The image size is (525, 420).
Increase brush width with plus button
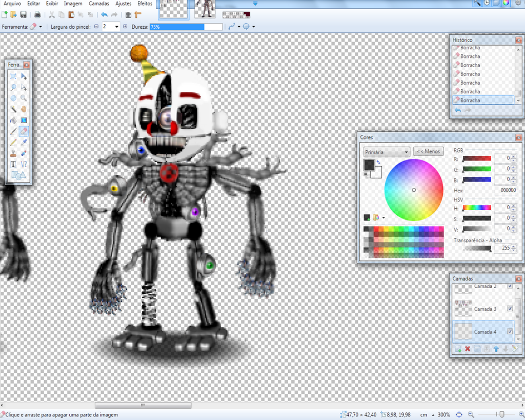tap(125, 27)
